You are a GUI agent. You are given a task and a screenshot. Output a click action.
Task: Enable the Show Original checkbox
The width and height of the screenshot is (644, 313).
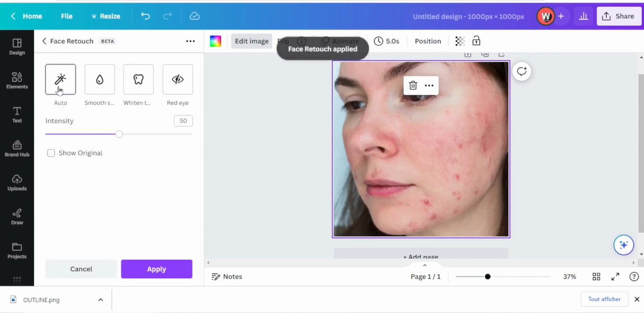[51, 153]
